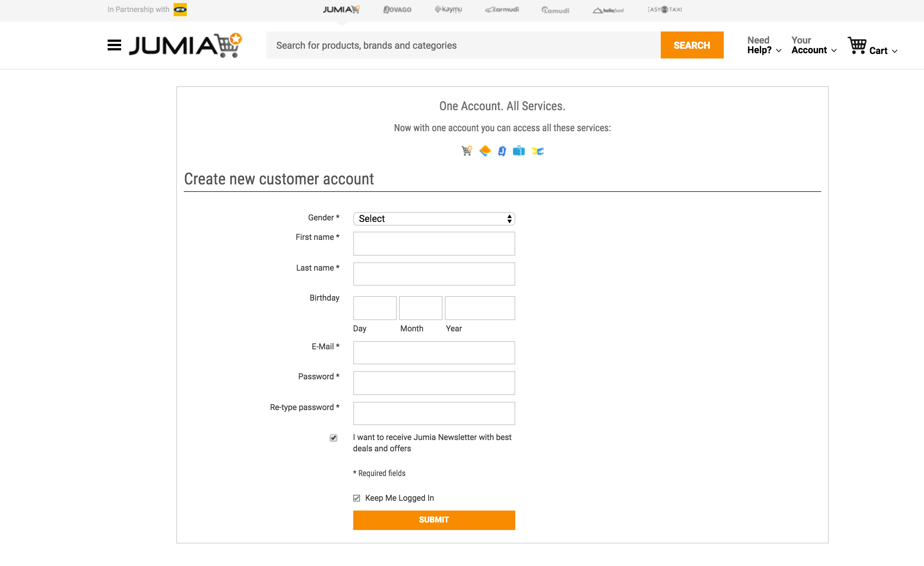Focus the product search field

click(x=463, y=45)
